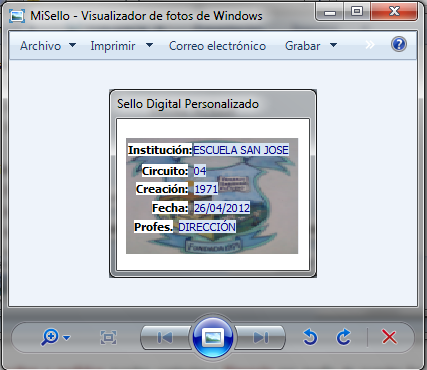
Task: Expand the Grabar dropdown arrow
Action: [333, 45]
